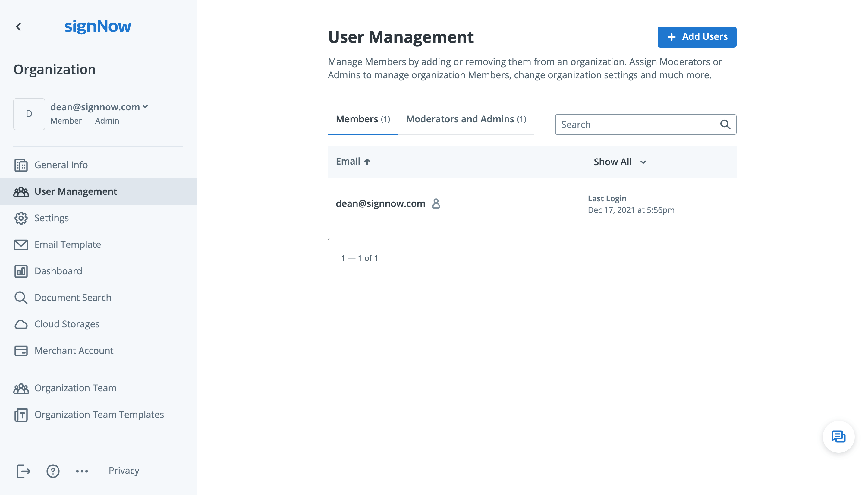Click the search magnifier icon in field
Screen dimensions: 868x495
point(725,125)
